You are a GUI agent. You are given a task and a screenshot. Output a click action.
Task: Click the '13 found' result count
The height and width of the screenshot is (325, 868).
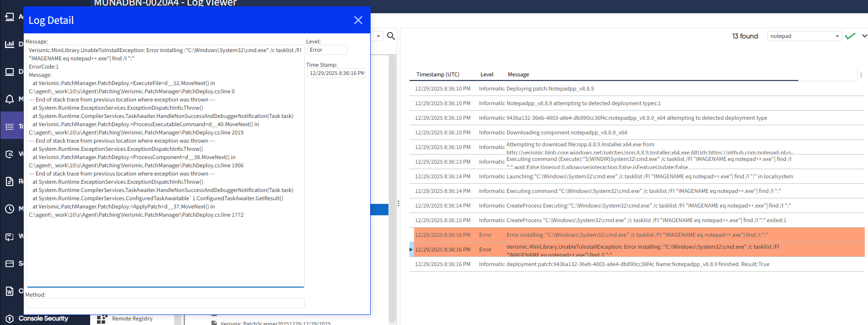pyautogui.click(x=745, y=36)
